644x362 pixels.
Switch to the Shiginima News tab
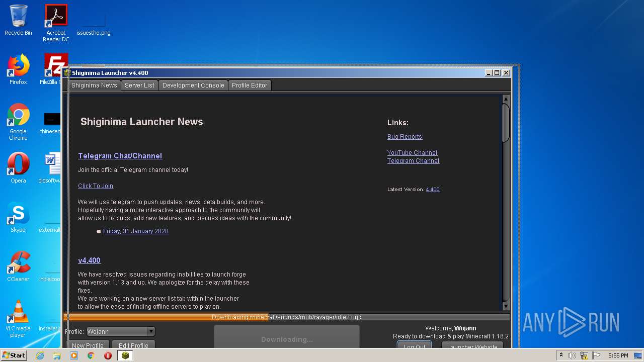[94, 85]
